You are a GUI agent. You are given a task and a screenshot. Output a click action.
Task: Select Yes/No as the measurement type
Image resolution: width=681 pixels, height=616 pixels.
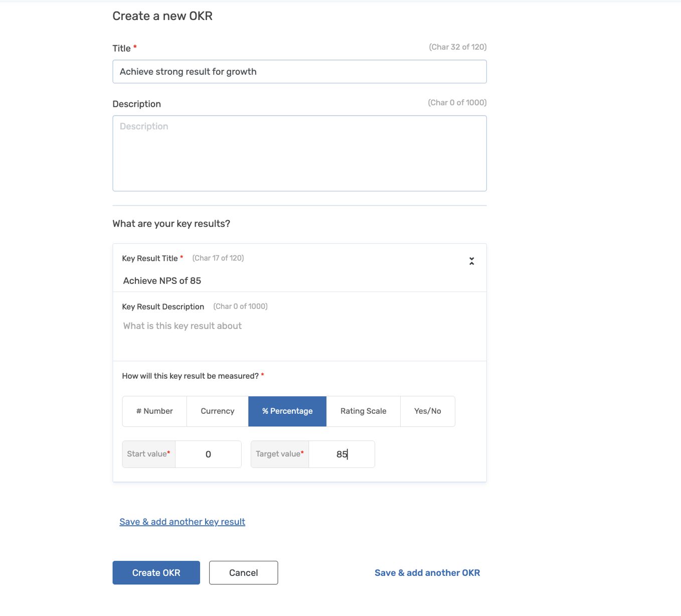427,411
